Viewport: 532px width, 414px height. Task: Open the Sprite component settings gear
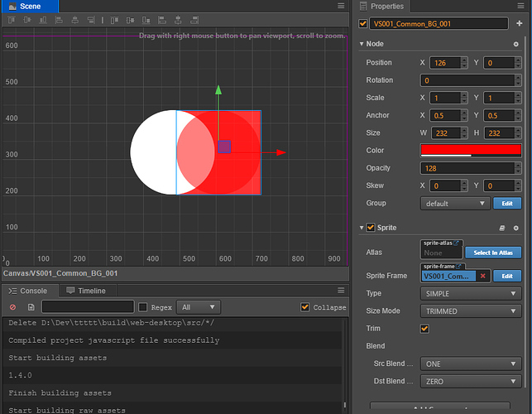click(x=515, y=228)
